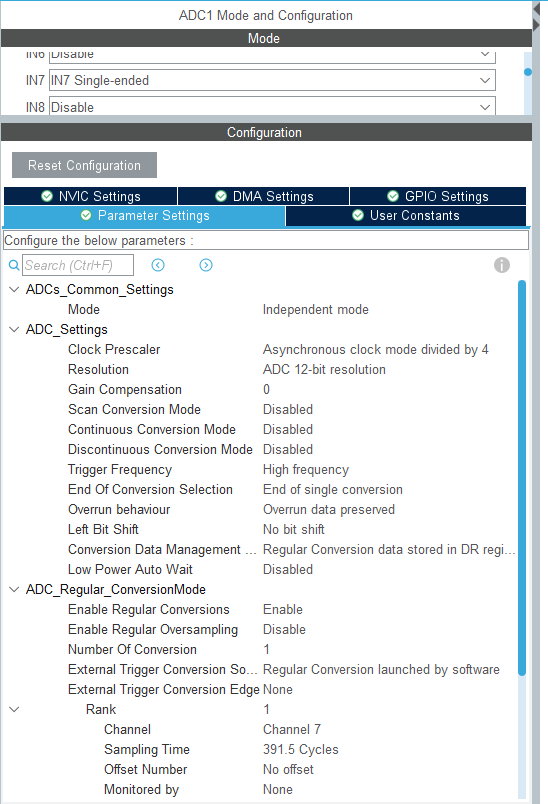
Task: Switch to GPIO Settings tab
Action: click(438, 196)
